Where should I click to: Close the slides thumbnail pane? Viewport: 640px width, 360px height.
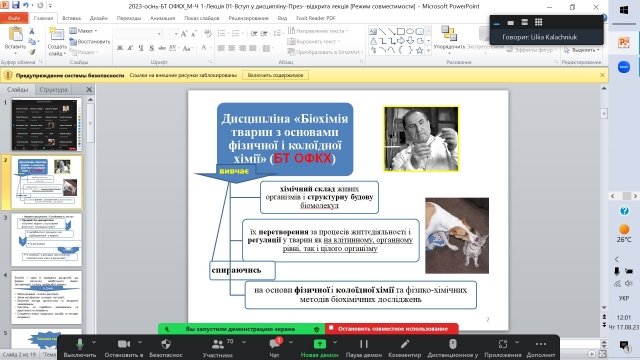pyautogui.click(x=89, y=89)
